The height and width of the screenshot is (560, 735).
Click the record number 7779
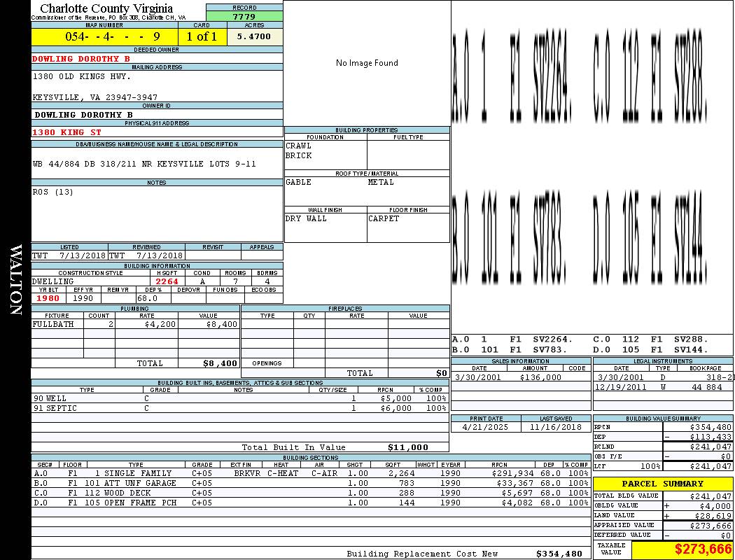[x=244, y=16]
